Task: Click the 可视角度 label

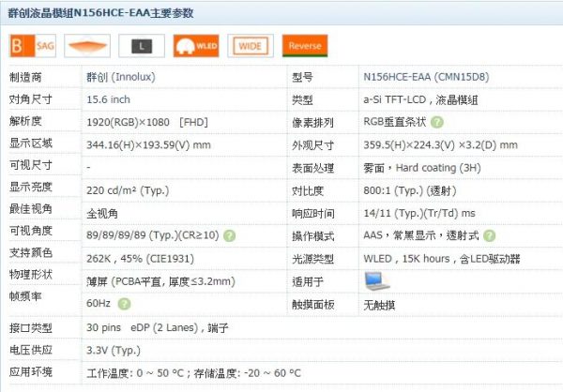Action: coord(31,231)
